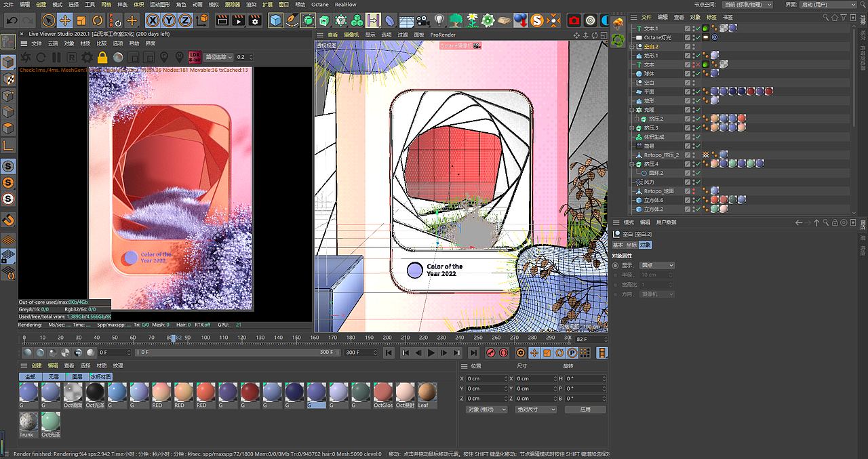Viewport: 868px width, 459px height.
Task: Activate the Rotate tool
Action: (98, 20)
